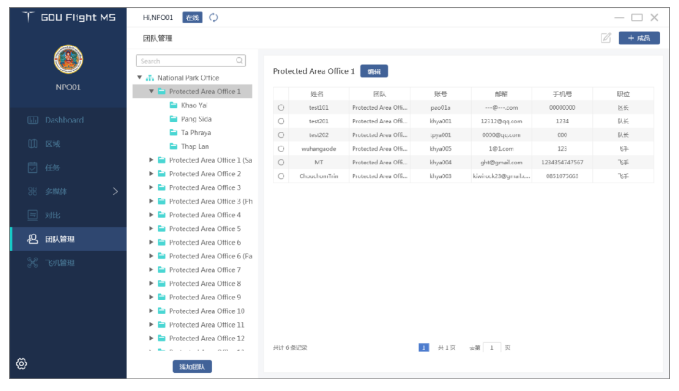
Task: Click the edit pencil icon in the top right
Action: click(606, 38)
